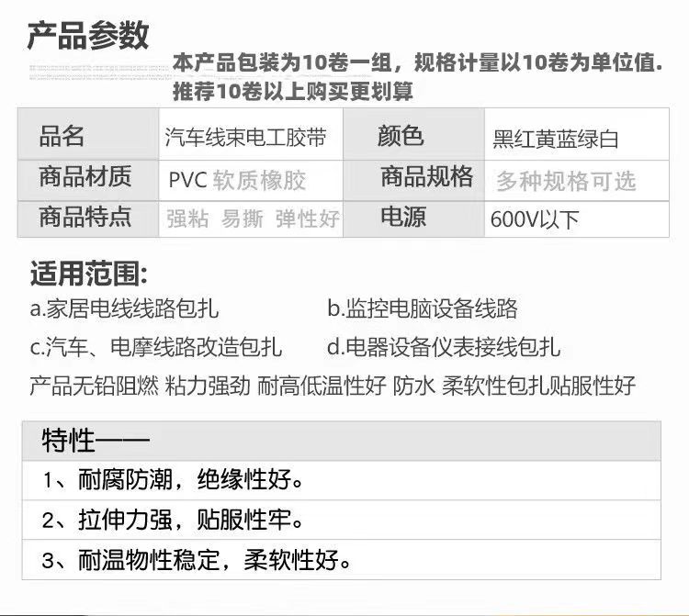The height and width of the screenshot is (616, 689).
Task: Click the 产品参数 heading
Action: pyautogui.click(x=88, y=36)
